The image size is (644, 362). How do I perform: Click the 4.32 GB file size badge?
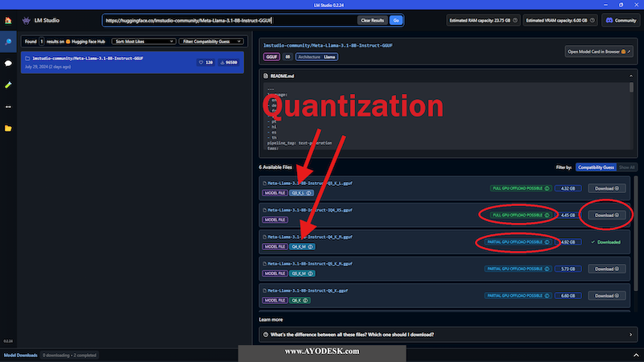pos(568,188)
